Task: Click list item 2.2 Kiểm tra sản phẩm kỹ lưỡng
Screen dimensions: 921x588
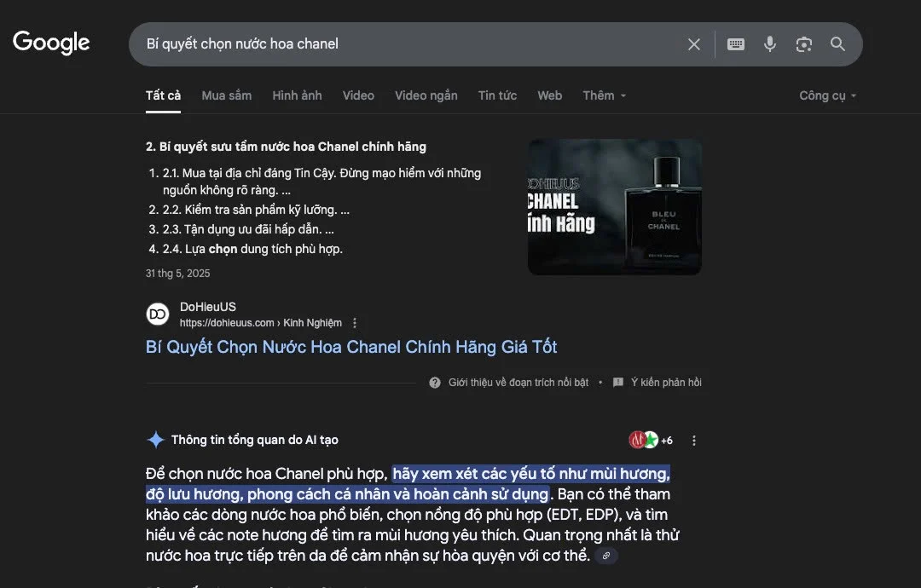Action: [256, 210]
